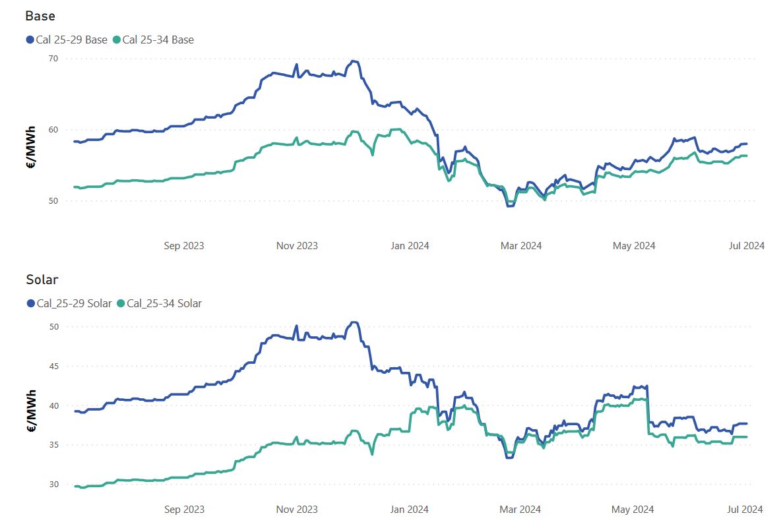Click the Cal 25-29 Base legend dot
The height and width of the screenshot is (532, 783).
click(30, 40)
